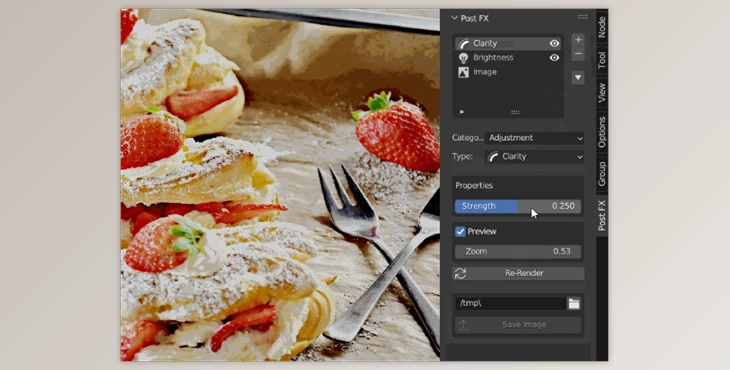
Task: Add a new effect with plus button
Action: click(x=578, y=40)
